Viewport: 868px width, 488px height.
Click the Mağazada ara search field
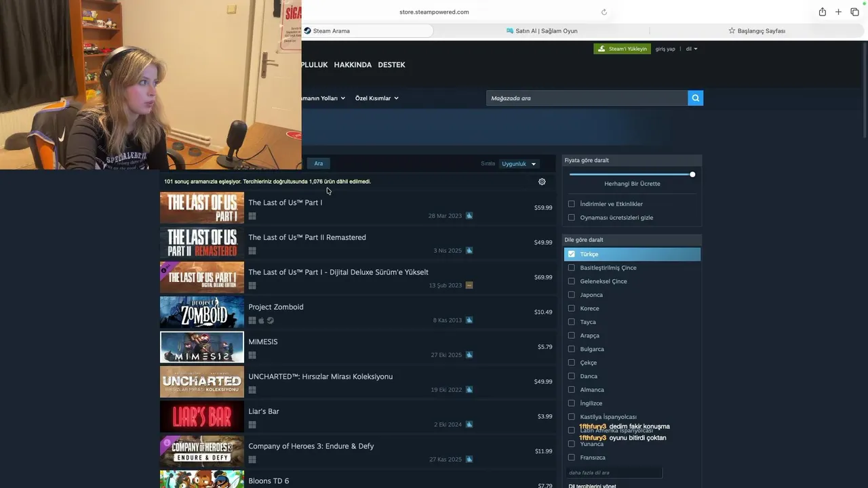pyautogui.click(x=587, y=98)
